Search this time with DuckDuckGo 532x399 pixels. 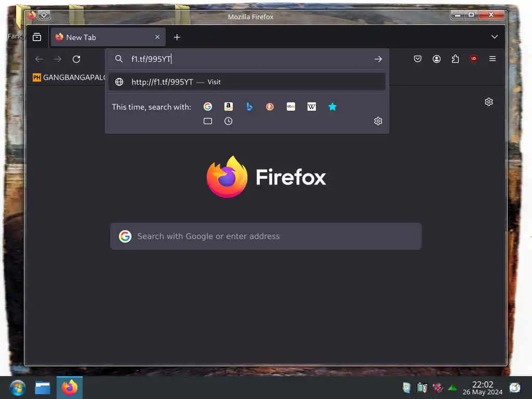pyautogui.click(x=270, y=107)
